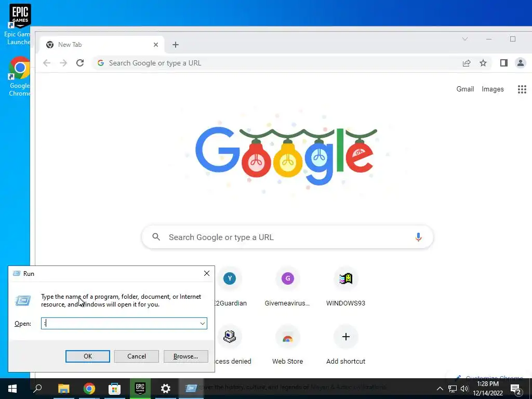Click Browse... in the Run dialog
The image size is (532, 399).
185,356
